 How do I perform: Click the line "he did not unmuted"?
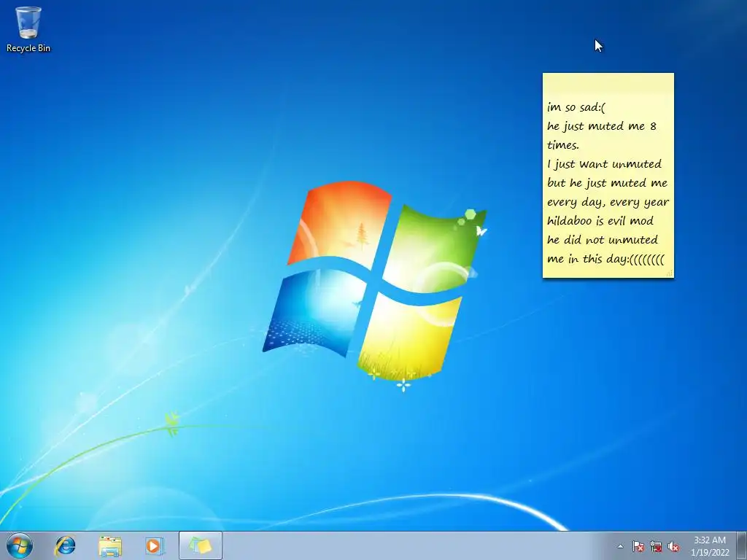point(603,240)
